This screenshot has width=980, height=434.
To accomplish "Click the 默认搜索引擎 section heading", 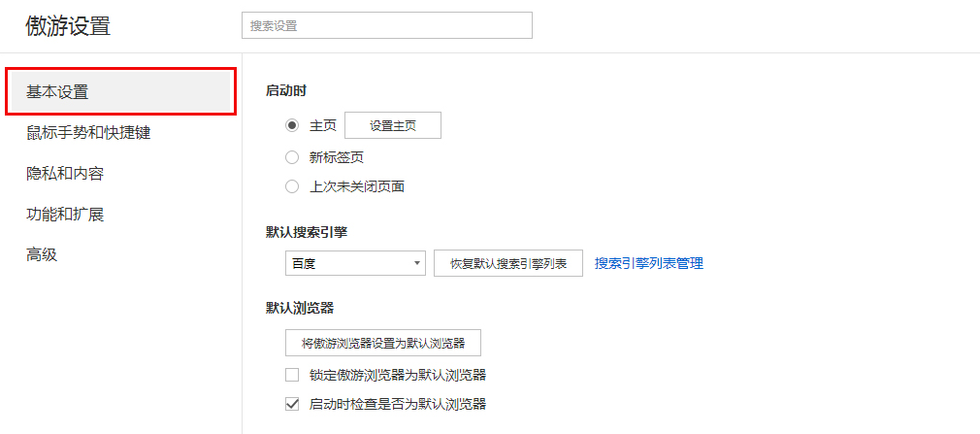I will (307, 232).
